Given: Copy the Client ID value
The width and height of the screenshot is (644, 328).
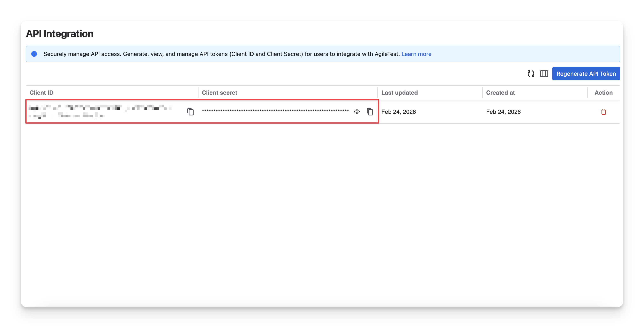Looking at the screenshot, I should pyautogui.click(x=190, y=112).
